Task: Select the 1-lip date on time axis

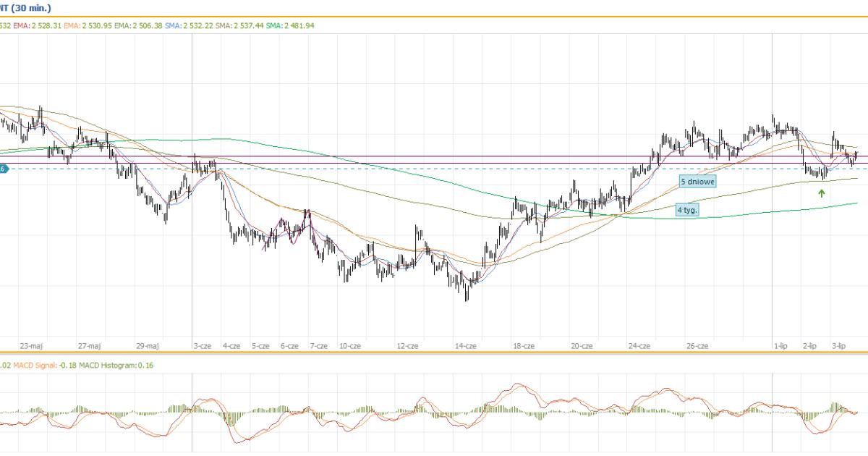Action: coord(780,346)
